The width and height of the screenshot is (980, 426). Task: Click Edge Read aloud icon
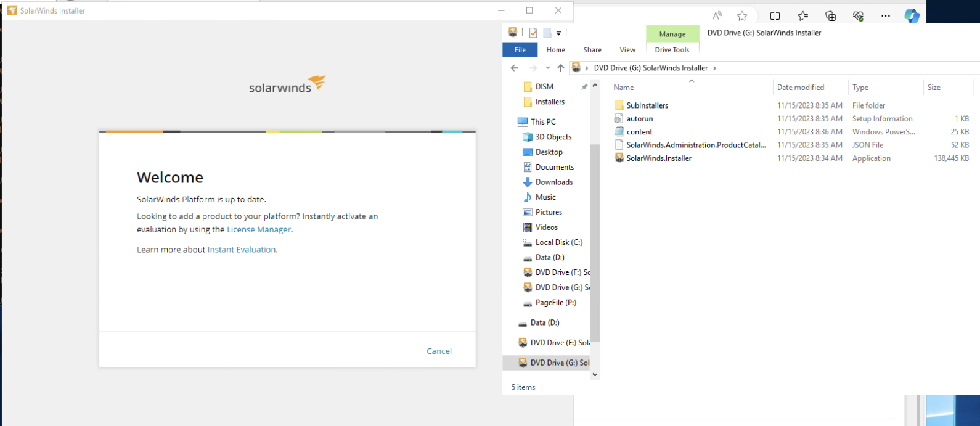coord(717,16)
